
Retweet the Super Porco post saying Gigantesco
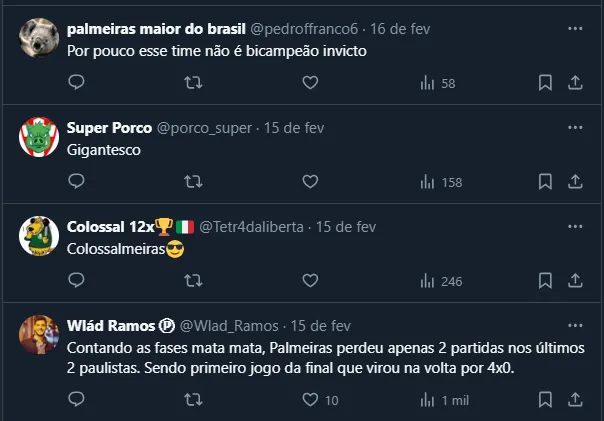[x=193, y=182]
